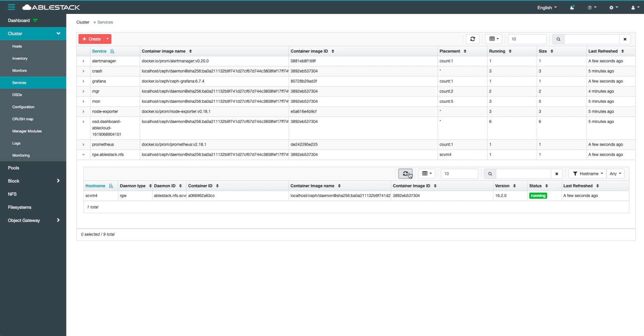Sort services by Last Refreshed

pyautogui.click(x=622, y=51)
